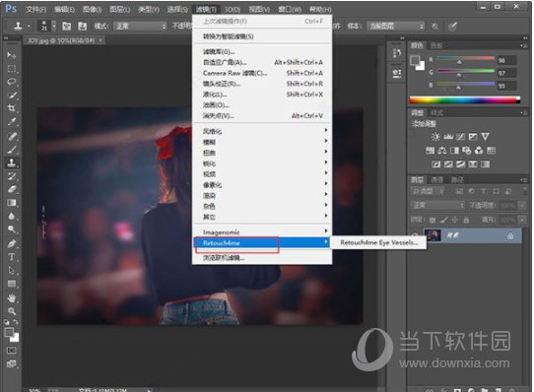Select the Move tool in the toolbox
The height and width of the screenshot is (392, 534).
12,55
